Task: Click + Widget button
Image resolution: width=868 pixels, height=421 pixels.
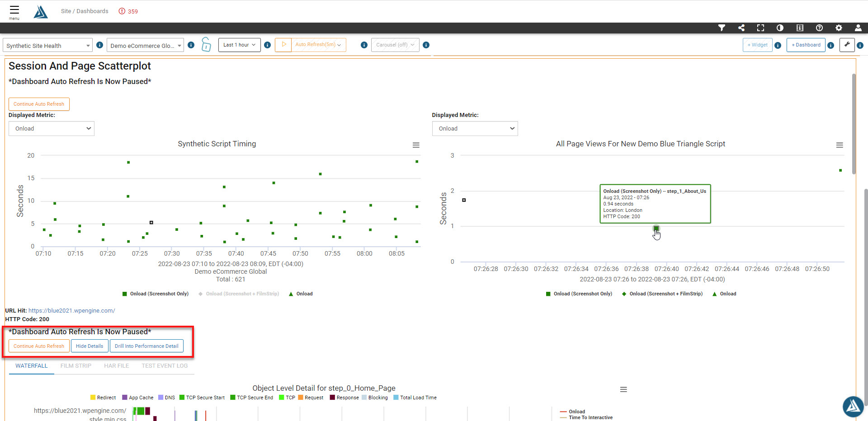Action: click(x=757, y=45)
